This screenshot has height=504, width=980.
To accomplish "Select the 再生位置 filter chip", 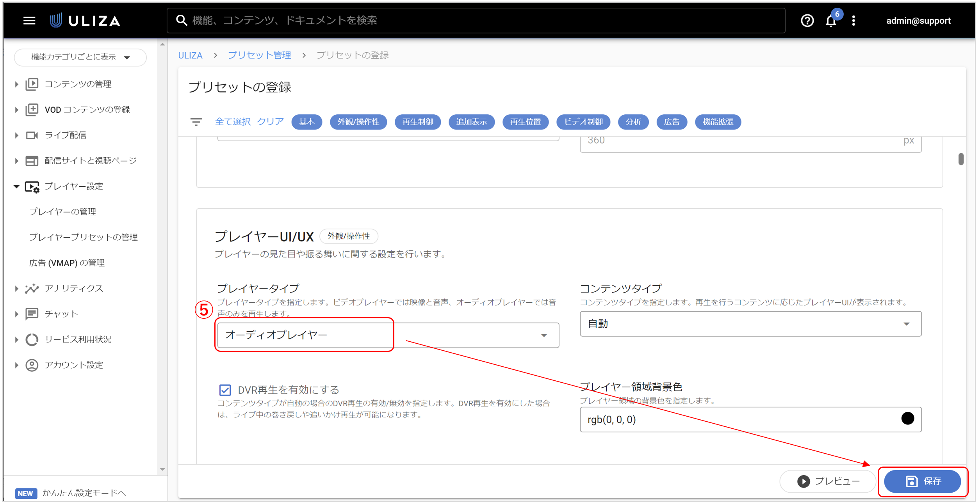I will click(526, 122).
